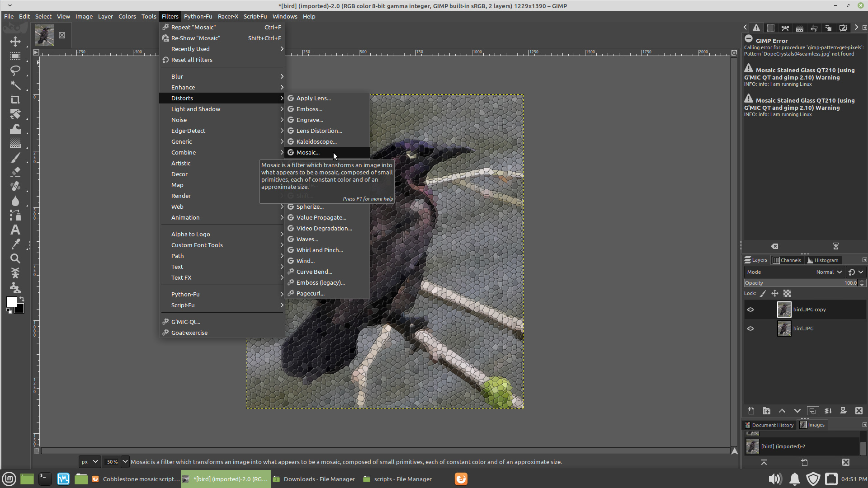The image size is (868, 488).
Task: Select the Text tool
Action: pyautogui.click(x=15, y=230)
